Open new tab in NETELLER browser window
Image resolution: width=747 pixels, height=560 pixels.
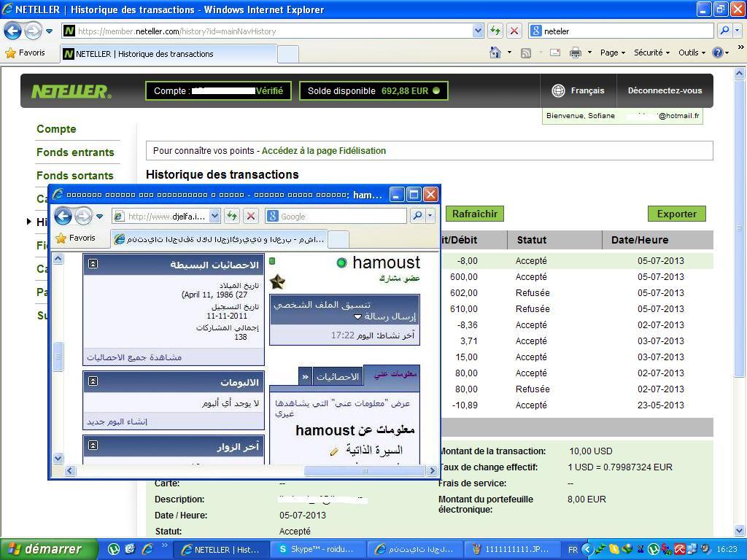(x=287, y=54)
